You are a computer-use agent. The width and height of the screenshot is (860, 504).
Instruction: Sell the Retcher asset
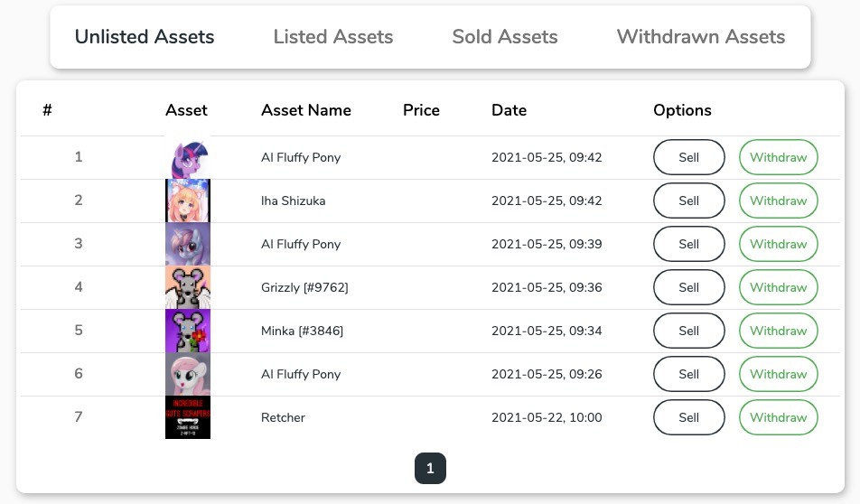689,417
